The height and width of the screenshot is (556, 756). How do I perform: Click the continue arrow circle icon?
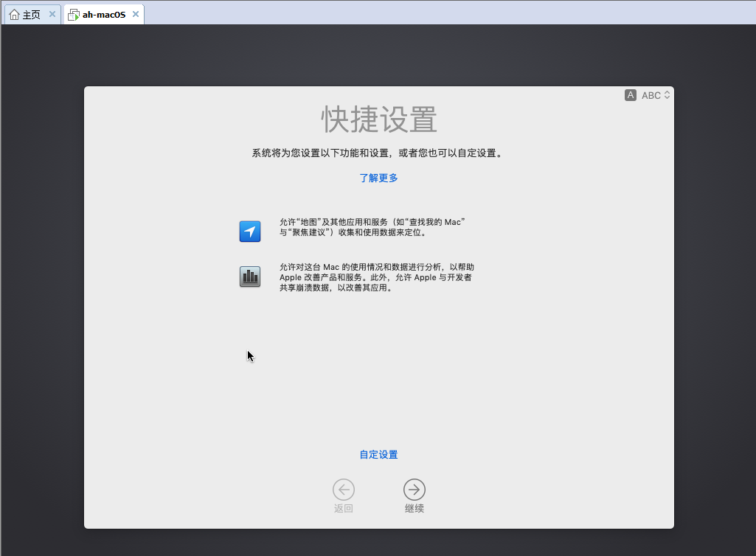pos(414,490)
